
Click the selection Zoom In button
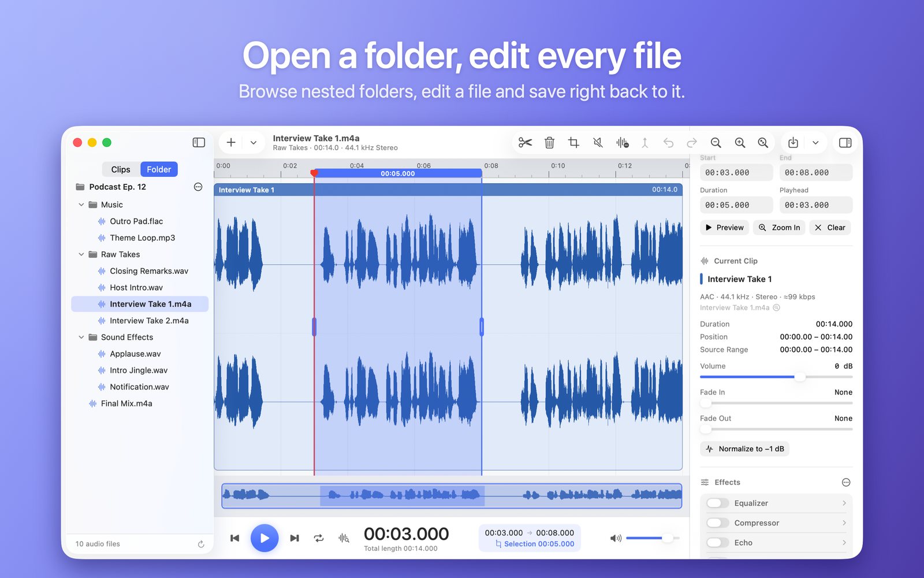tap(780, 228)
